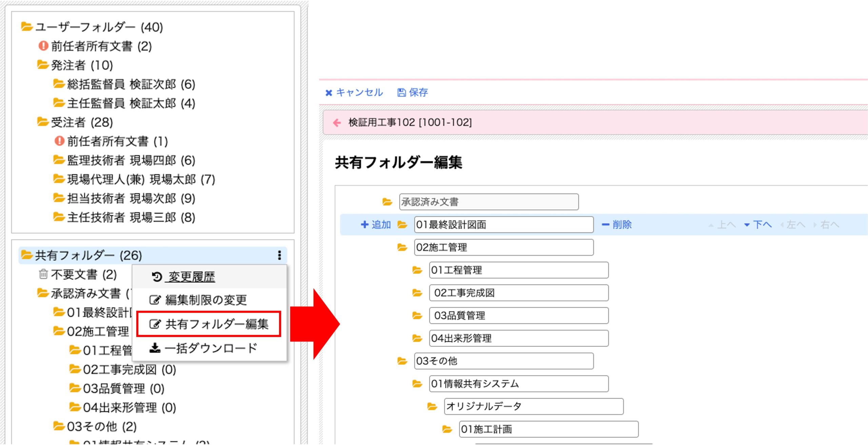868x445 pixels.
Task: Select 発注者 (10) in the user folder tree
Action: tap(82, 65)
